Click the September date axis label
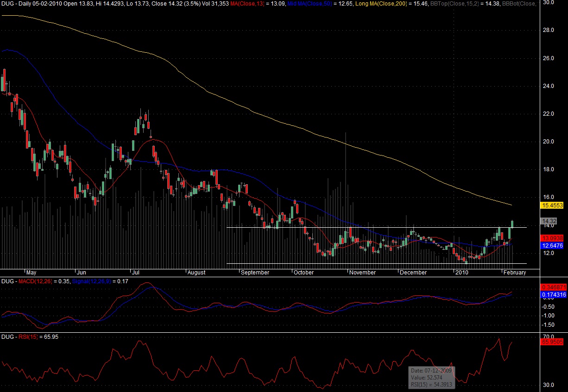Image resolution: width=568 pixels, height=392 pixels. tap(255, 273)
